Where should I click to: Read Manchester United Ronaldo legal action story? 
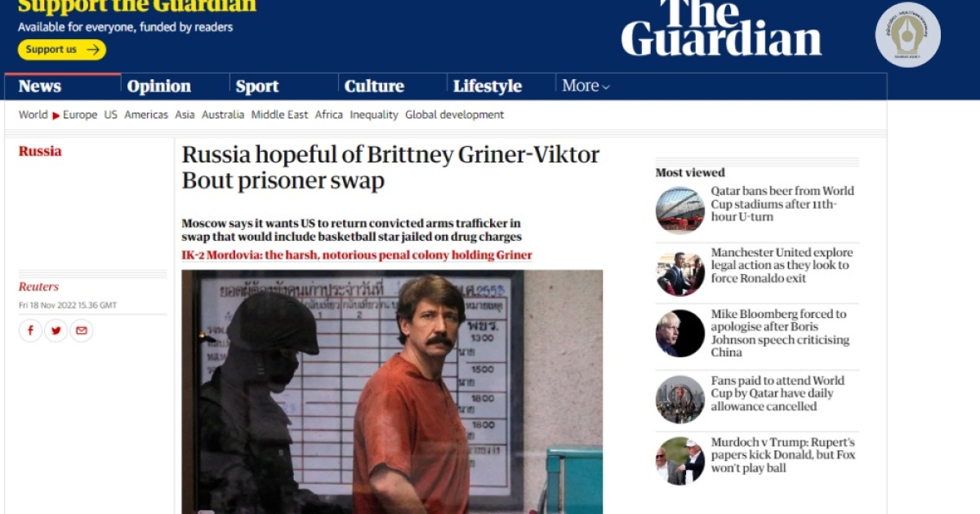(781, 265)
